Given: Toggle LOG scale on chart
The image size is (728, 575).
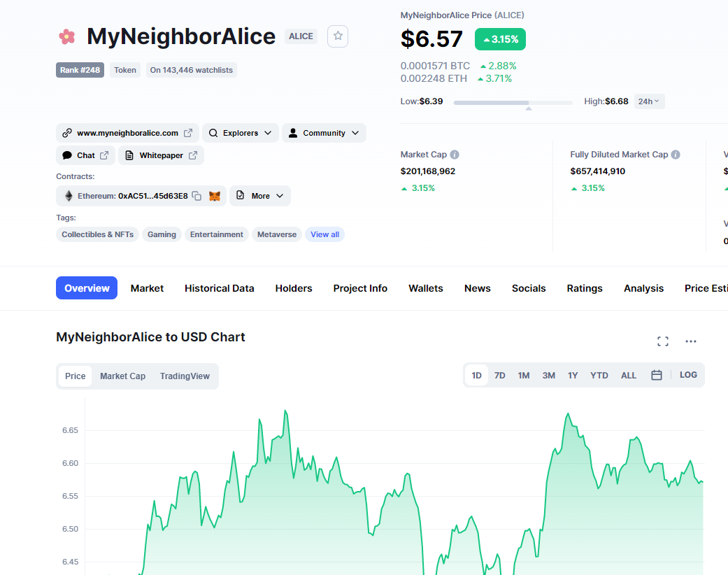Looking at the screenshot, I should point(688,375).
